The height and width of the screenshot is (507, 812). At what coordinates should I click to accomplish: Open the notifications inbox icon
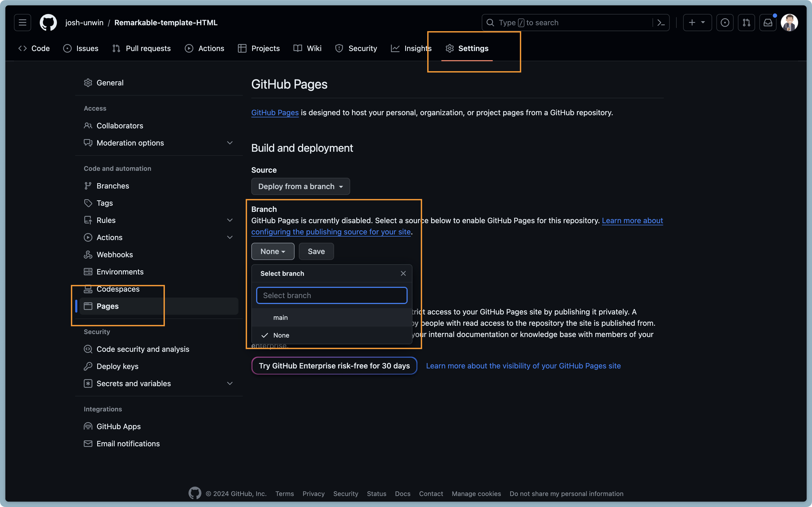pyautogui.click(x=768, y=23)
